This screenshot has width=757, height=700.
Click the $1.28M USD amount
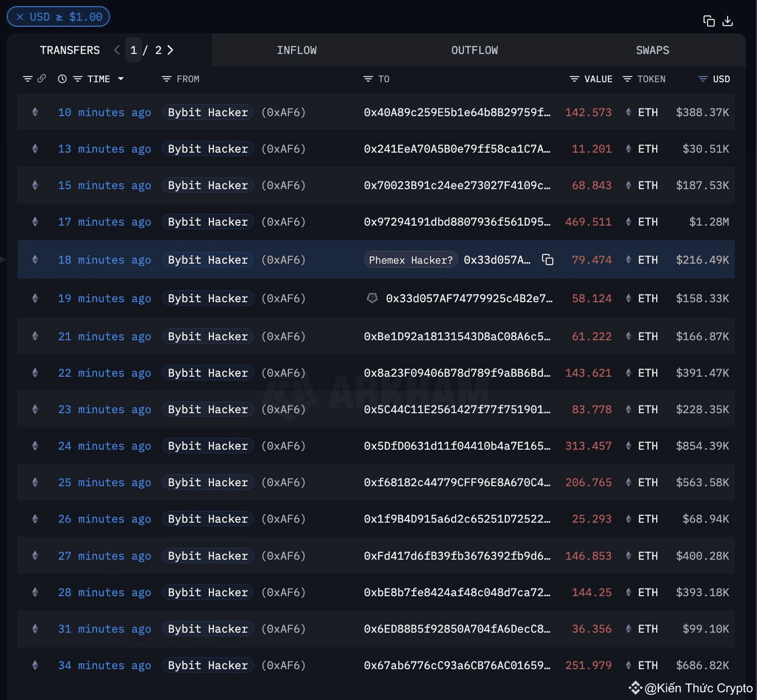click(x=709, y=222)
